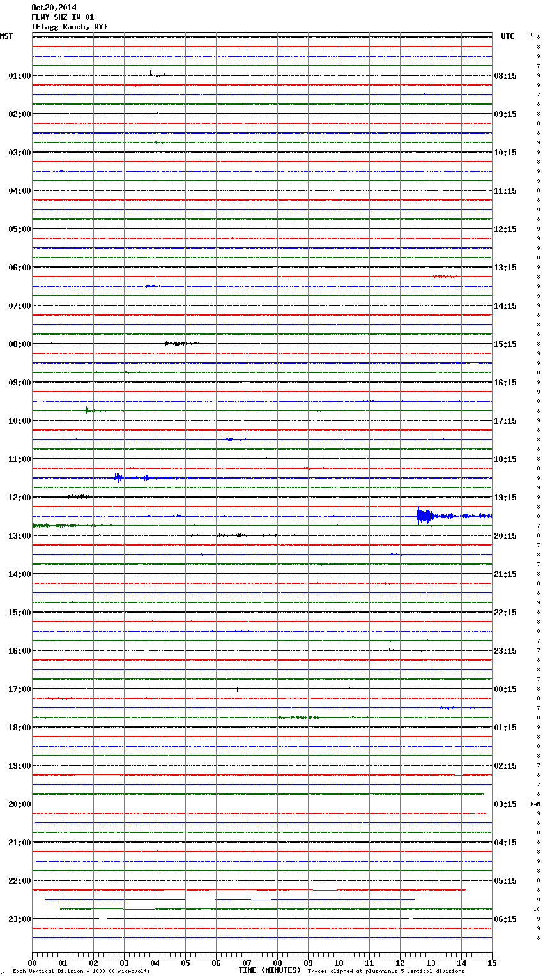Click the large blue earthquake signal burst
Image resolution: width=543 pixels, height=980 pixels.
[x=423, y=516]
